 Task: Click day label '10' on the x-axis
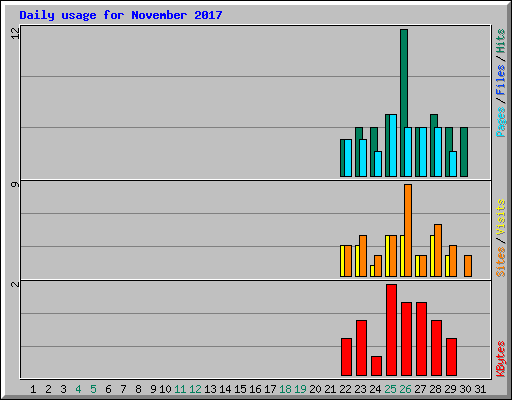tap(165, 389)
